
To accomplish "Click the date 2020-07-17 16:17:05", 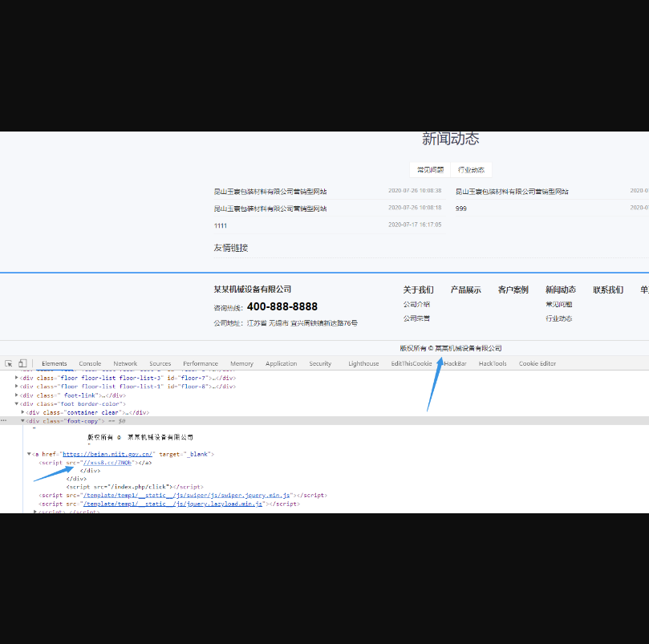I will pos(415,225).
